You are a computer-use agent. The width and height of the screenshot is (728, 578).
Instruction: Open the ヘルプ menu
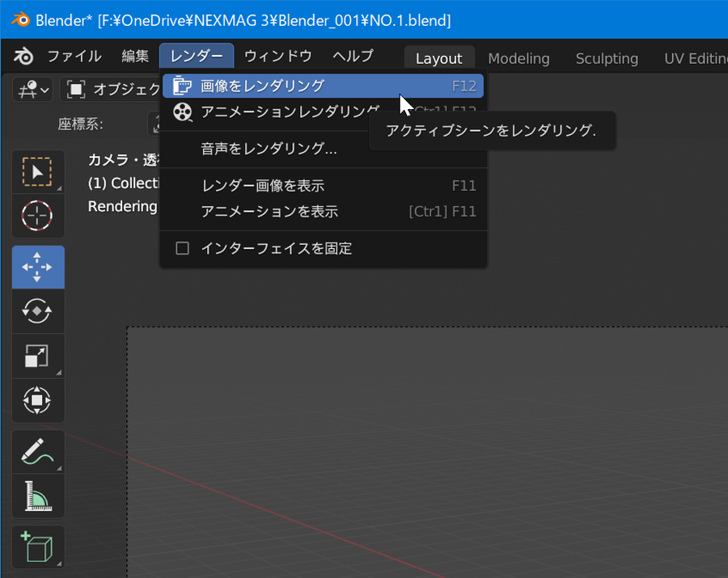pyautogui.click(x=353, y=56)
